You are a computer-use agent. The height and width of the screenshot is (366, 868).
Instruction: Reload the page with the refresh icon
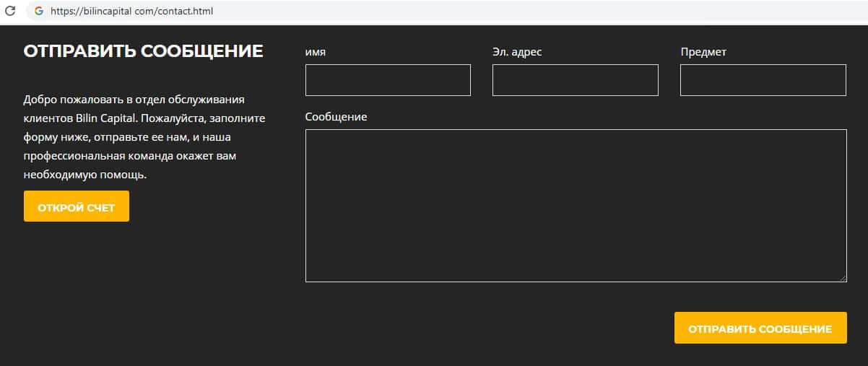tap(10, 11)
